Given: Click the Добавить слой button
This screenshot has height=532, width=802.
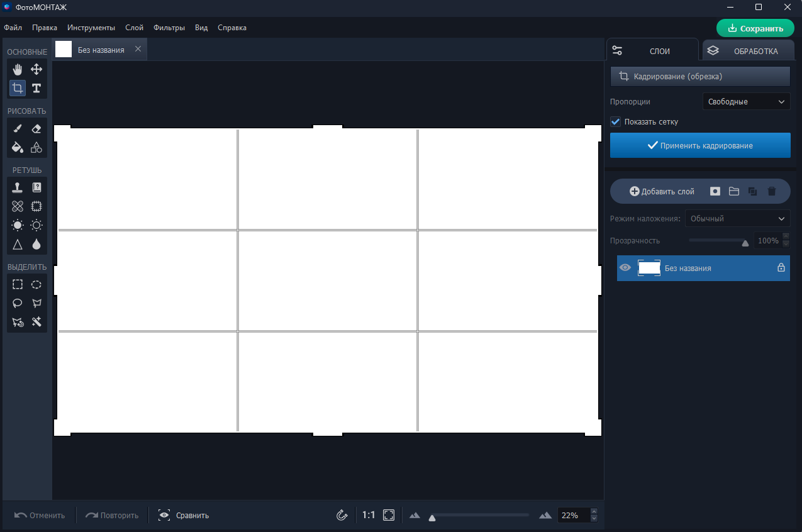Looking at the screenshot, I should click(662, 191).
